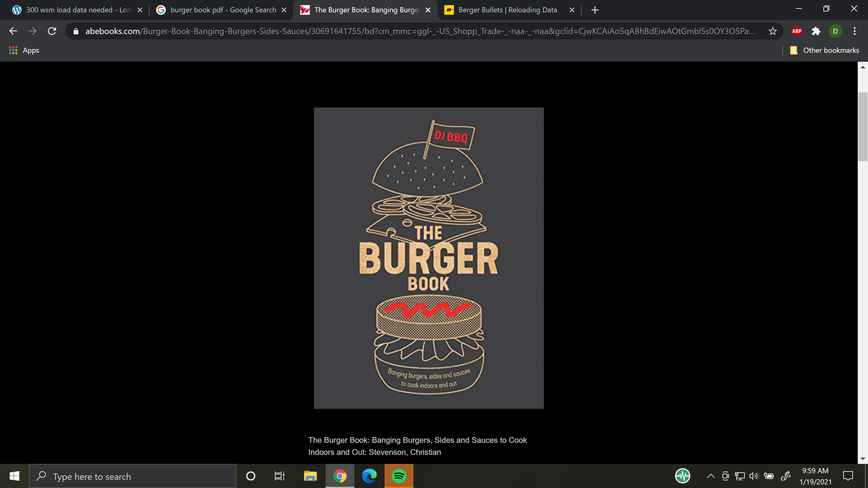Minimize the Chrome window

(799, 9)
